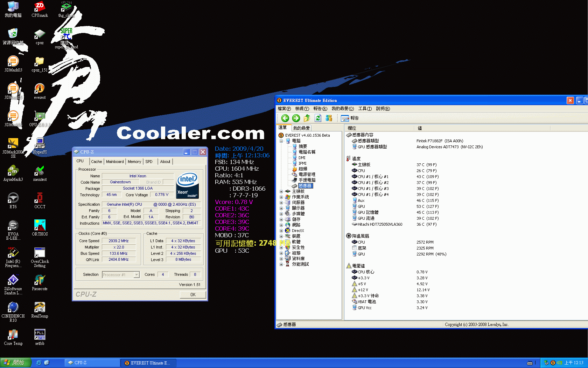Select 摘要 in the EVEREST tree
The height and width of the screenshot is (368, 588).
(x=303, y=146)
